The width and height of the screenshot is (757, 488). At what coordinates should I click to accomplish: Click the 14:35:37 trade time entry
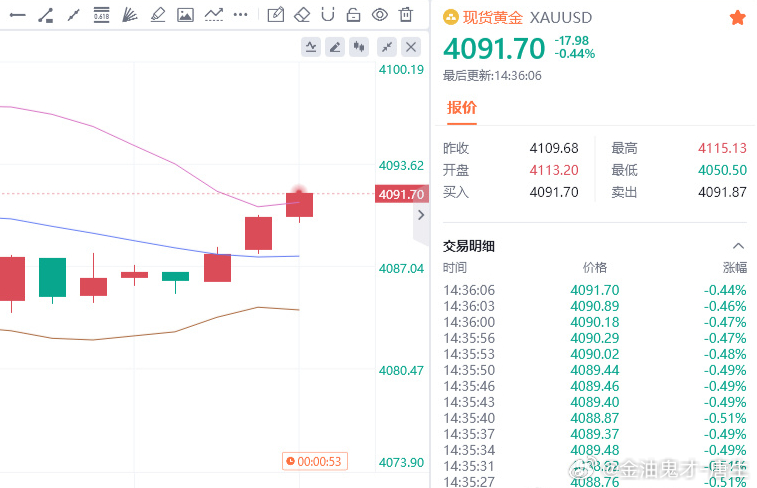tap(469, 434)
